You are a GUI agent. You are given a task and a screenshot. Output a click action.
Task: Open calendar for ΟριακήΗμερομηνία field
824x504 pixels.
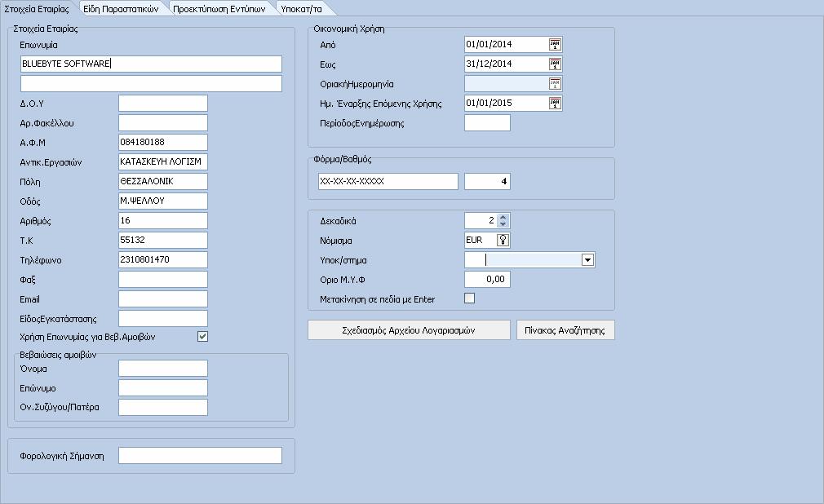tap(555, 83)
